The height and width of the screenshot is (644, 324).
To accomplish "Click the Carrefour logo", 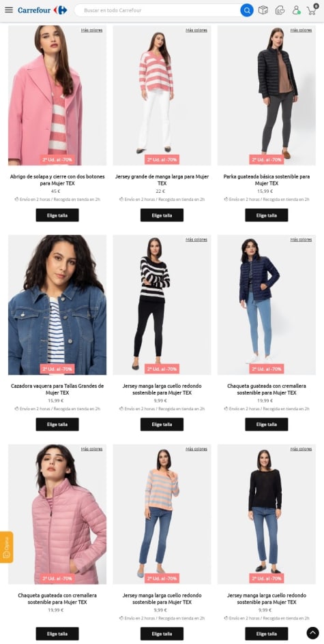I will [42, 10].
